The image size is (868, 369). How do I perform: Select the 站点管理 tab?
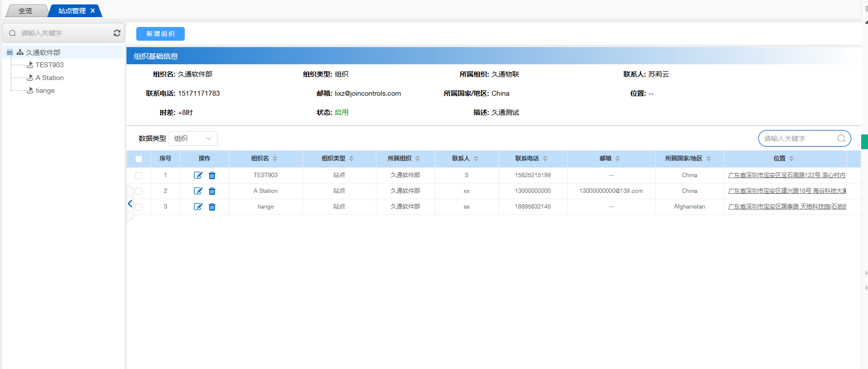tap(72, 10)
